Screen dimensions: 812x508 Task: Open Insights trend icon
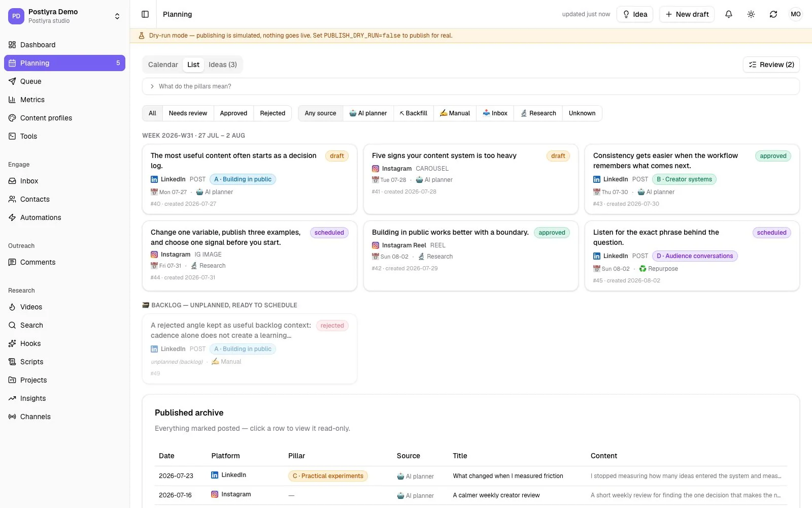[x=12, y=398]
